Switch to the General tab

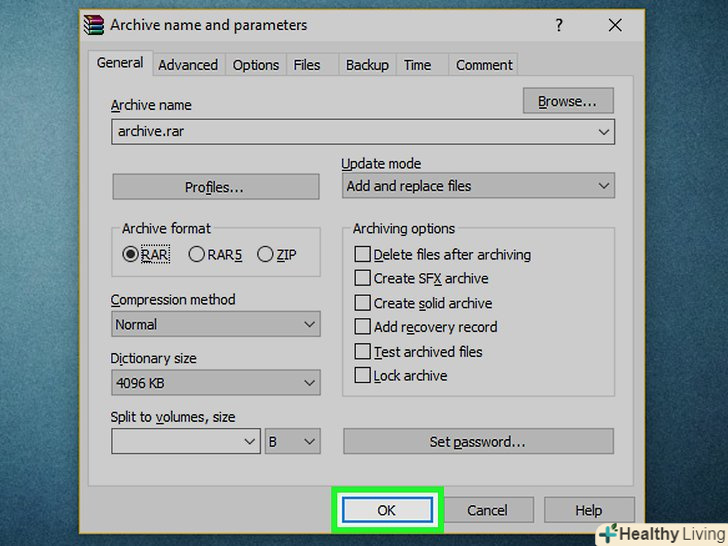tap(120, 63)
